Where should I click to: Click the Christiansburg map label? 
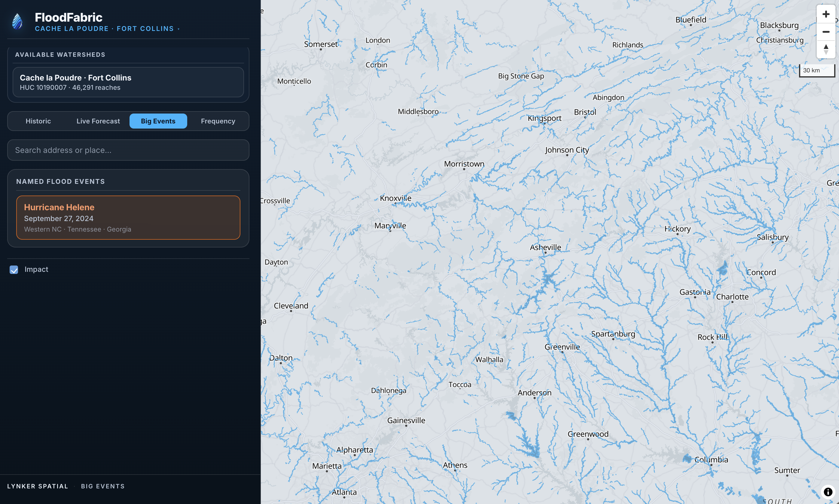780,40
